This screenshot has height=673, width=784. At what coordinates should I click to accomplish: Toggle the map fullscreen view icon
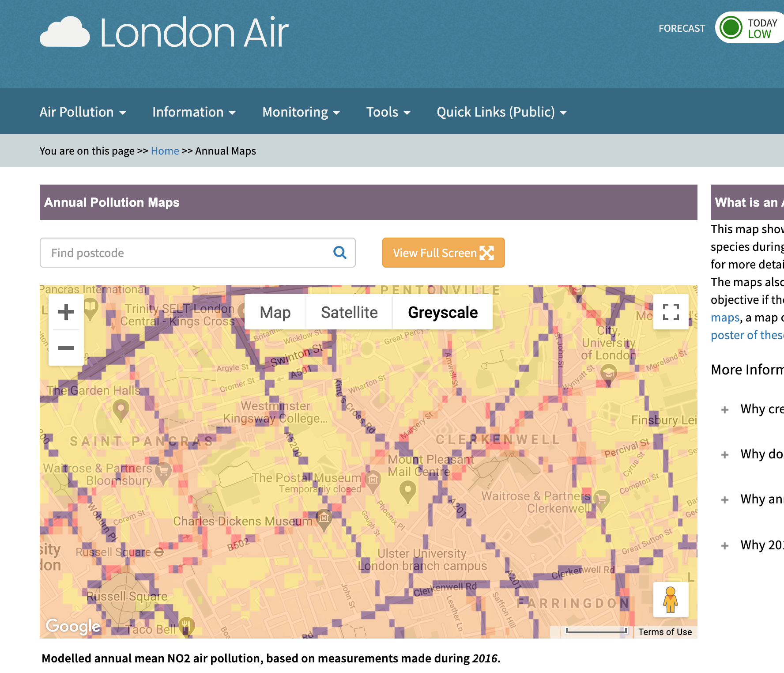point(671,312)
